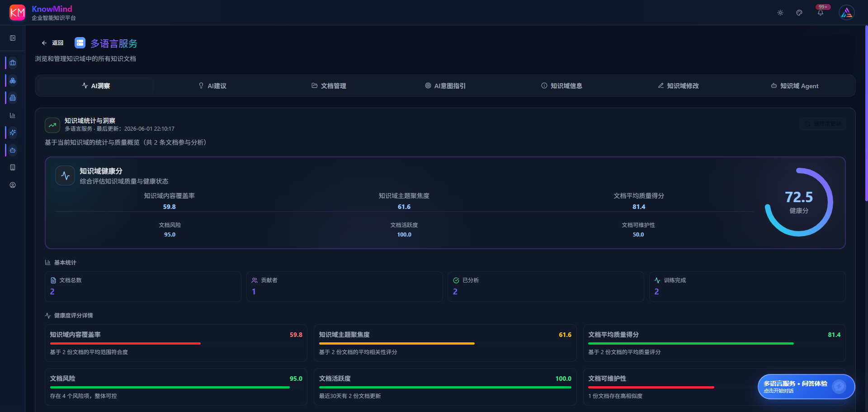Click value 59.8 under 知识域内容覆盖率 in health card
868x412 pixels.
coord(170,207)
